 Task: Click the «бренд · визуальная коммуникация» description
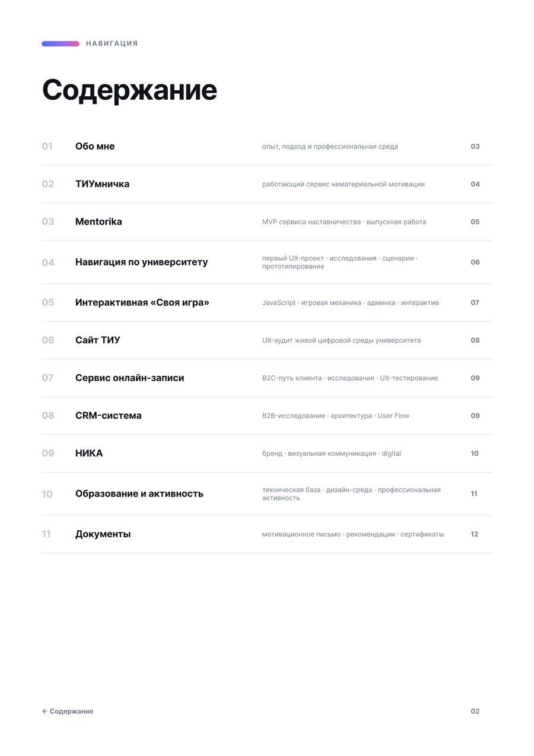pos(332,454)
